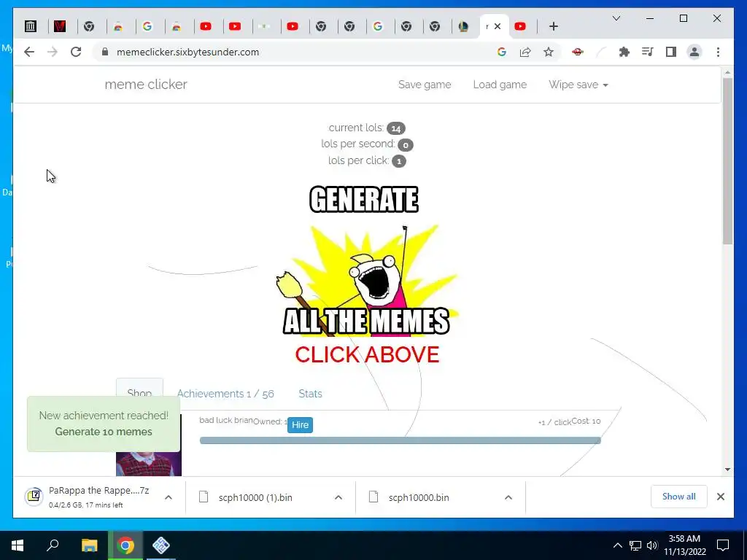Click the Cost: 10 text

click(586, 421)
